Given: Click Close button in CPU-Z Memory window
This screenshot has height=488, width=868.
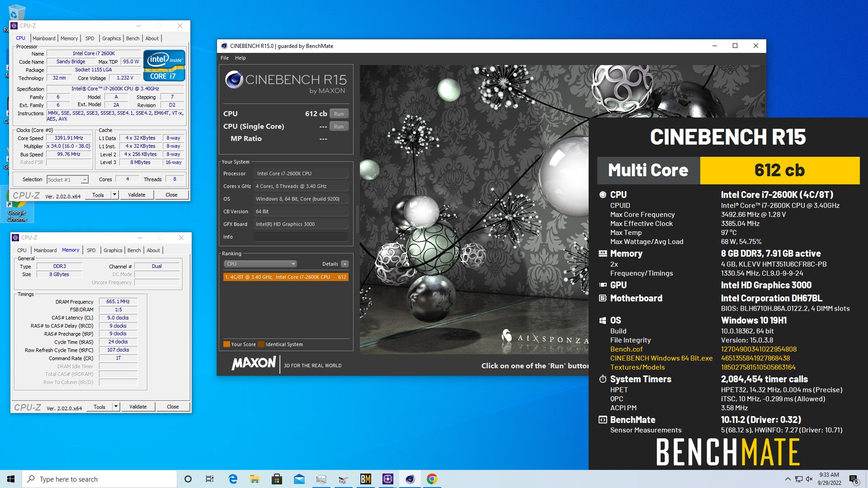Looking at the screenshot, I should [173, 407].
